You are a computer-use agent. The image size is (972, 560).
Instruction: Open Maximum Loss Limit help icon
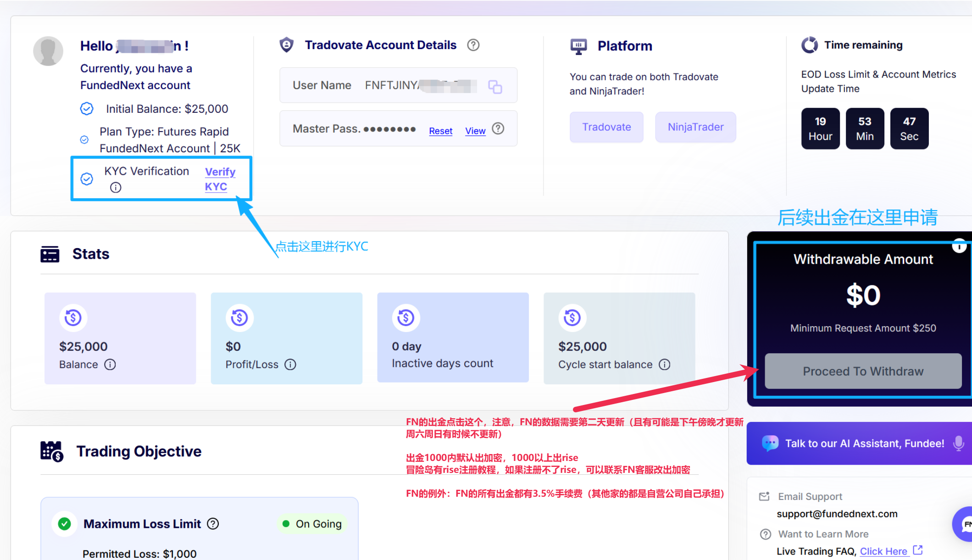[213, 524]
